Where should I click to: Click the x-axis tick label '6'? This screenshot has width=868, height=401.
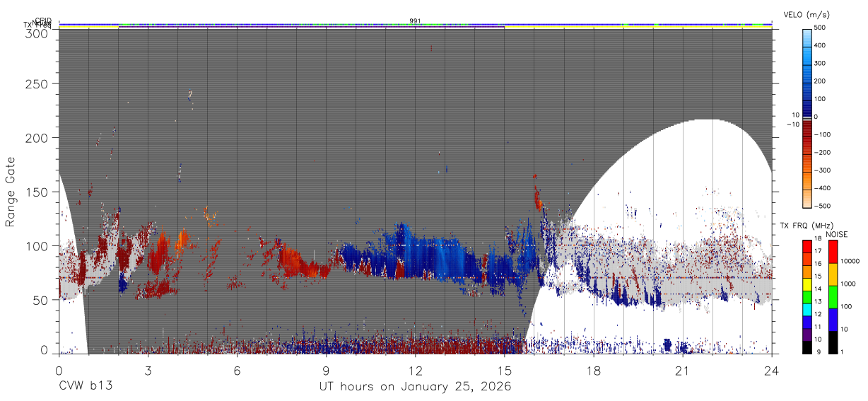[237, 370]
